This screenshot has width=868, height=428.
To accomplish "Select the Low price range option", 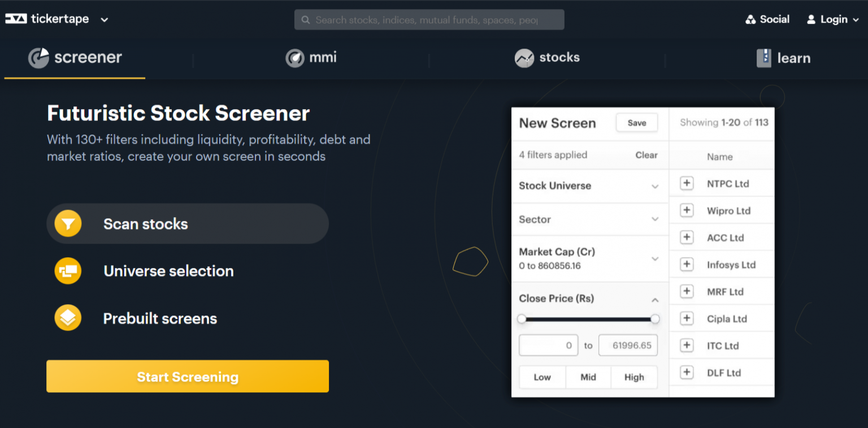I will click(x=542, y=377).
